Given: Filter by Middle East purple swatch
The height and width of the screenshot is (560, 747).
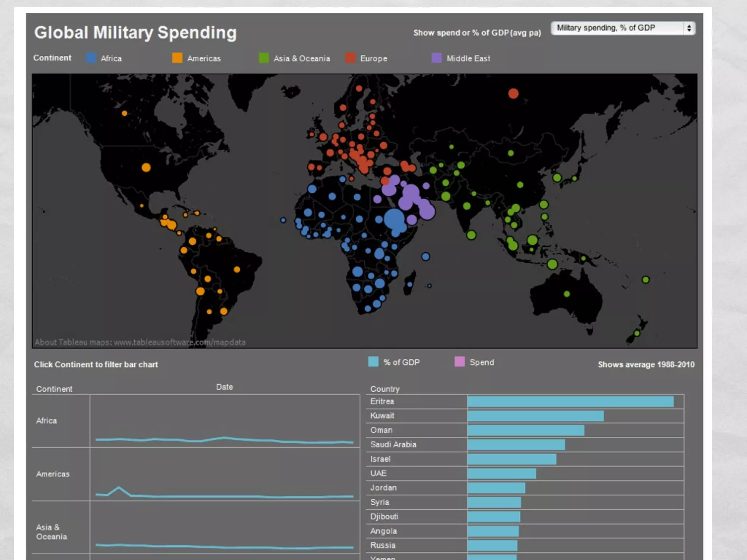Looking at the screenshot, I should 437,58.
